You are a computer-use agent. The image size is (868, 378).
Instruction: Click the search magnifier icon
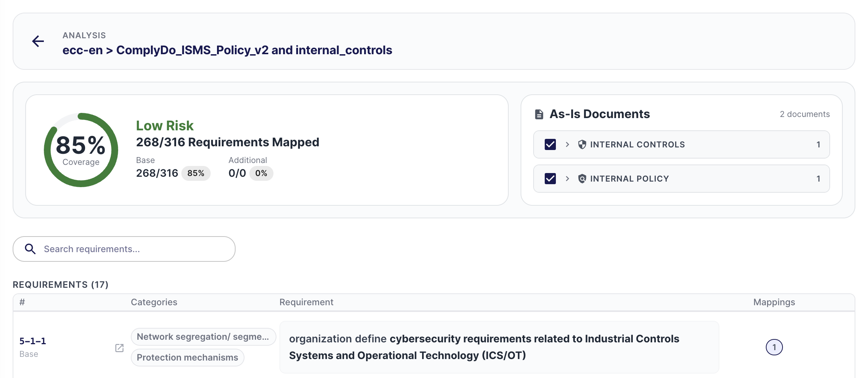(x=30, y=249)
